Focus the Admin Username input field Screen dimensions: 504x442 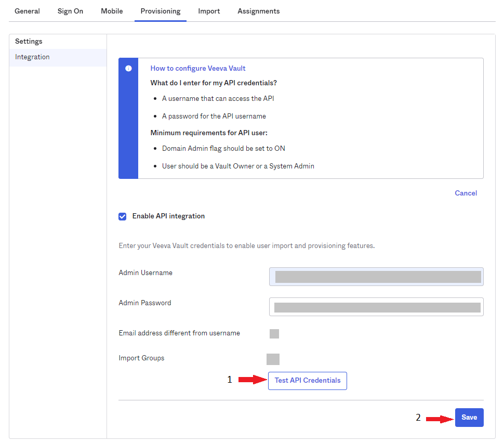click(376, 277)
